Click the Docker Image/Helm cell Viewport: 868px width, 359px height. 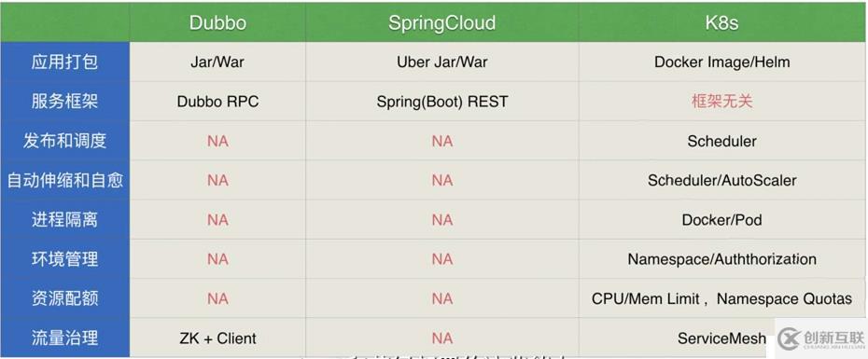[721, 62]
